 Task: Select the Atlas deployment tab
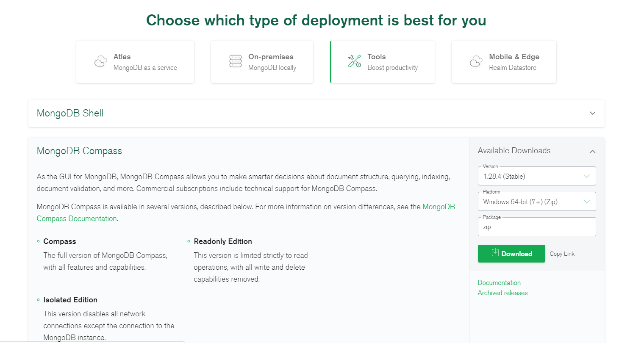click(135, 62)
